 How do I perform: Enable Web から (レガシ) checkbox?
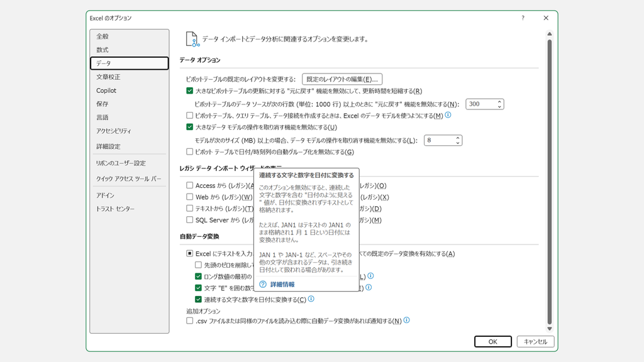click(x=189, y=197)
